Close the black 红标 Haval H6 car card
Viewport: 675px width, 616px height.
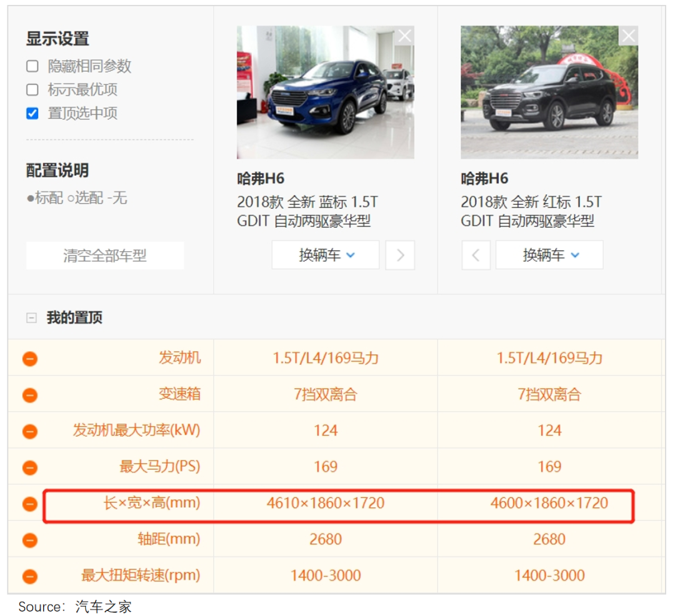[629, 36]
